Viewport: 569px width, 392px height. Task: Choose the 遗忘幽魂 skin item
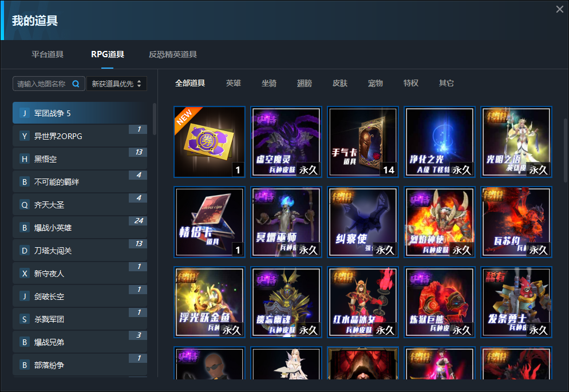tap(286, 302)
